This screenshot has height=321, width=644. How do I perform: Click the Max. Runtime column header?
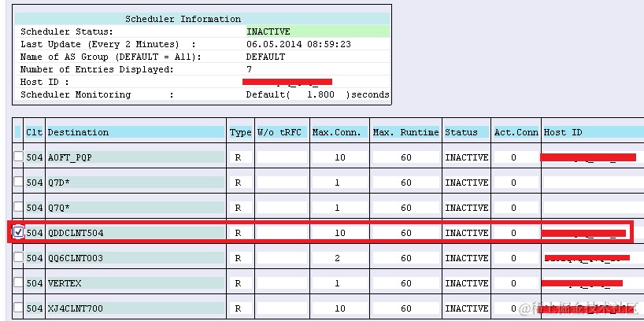(405, 132)
